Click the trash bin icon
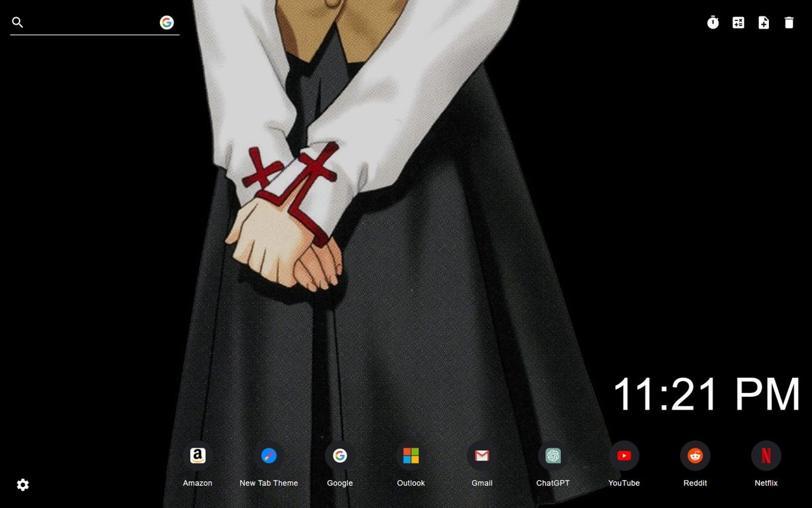This screenshot has width=812, height=508. click(789, 23)
